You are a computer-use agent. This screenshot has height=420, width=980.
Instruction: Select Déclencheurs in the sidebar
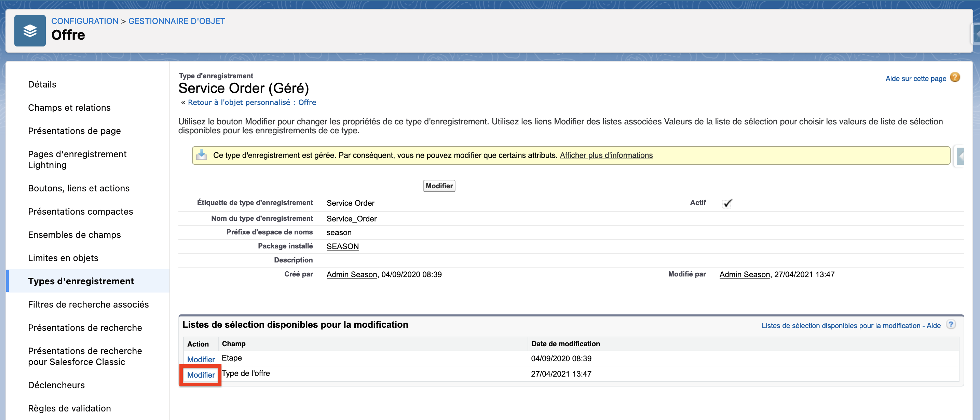point(56,385)
